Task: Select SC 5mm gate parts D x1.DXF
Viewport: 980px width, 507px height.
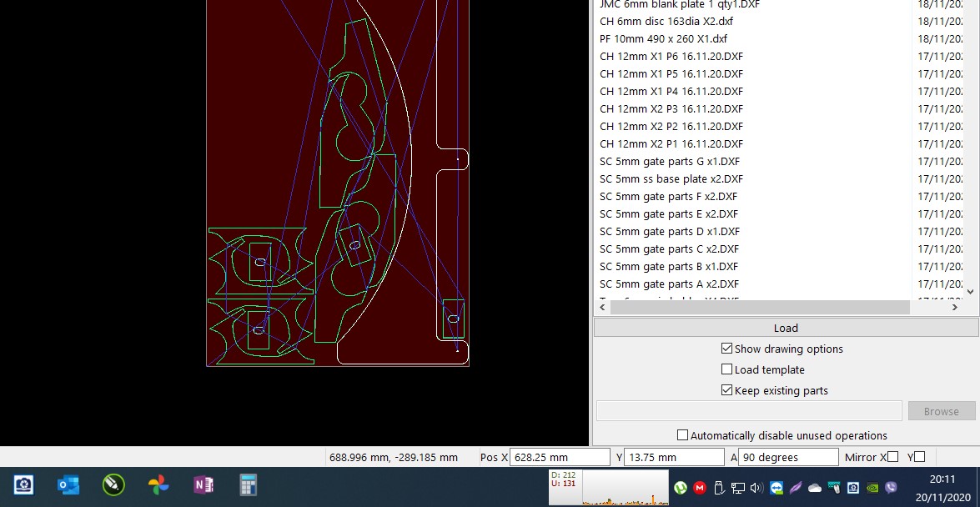Action: click(x=670, y=231)
